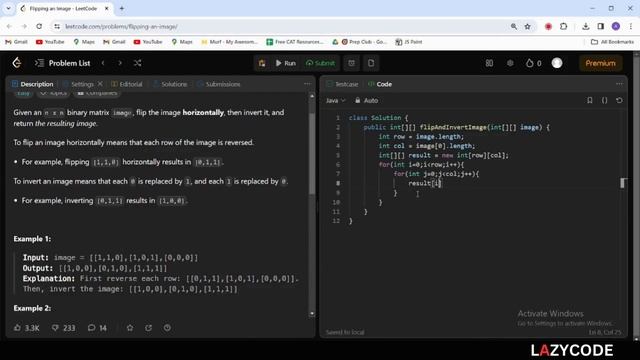
Task: Toggle the Auto lock setting
Action: 367,100
